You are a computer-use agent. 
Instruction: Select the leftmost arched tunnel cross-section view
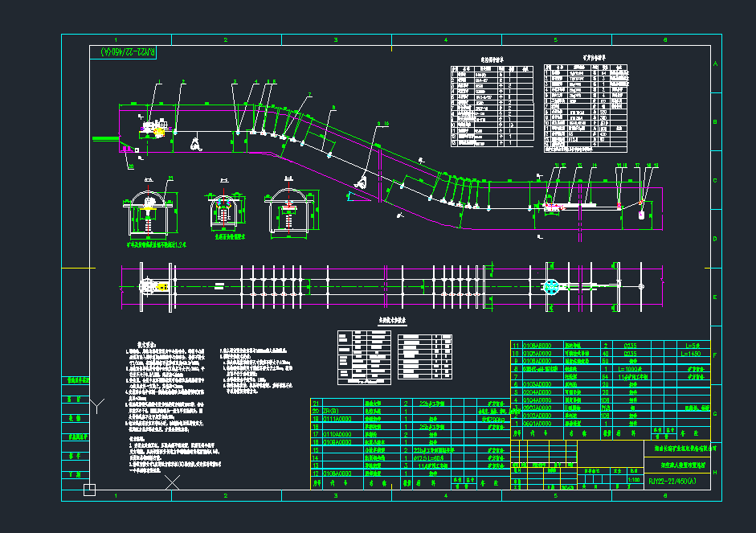pyautogui.click(x=149, y=211)
